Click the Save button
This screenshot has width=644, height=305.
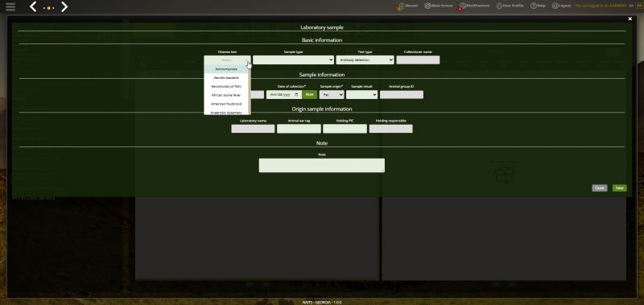pos(619,188)
